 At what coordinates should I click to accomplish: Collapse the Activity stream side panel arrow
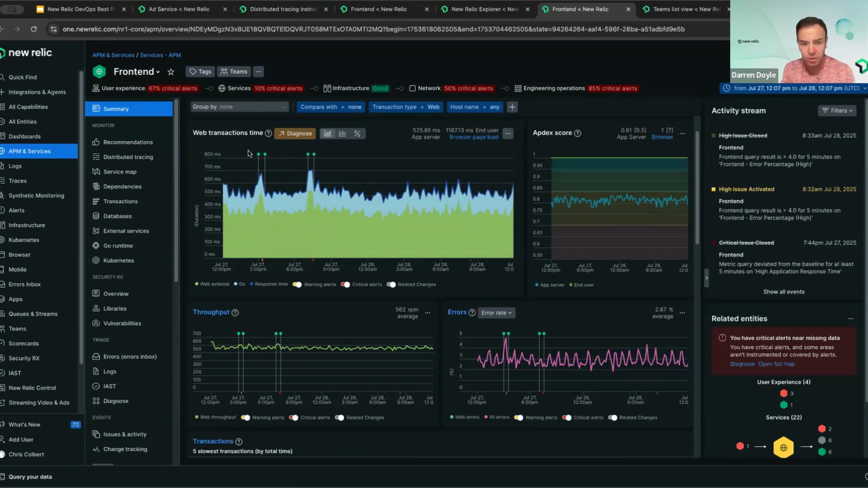coord(707,278)
